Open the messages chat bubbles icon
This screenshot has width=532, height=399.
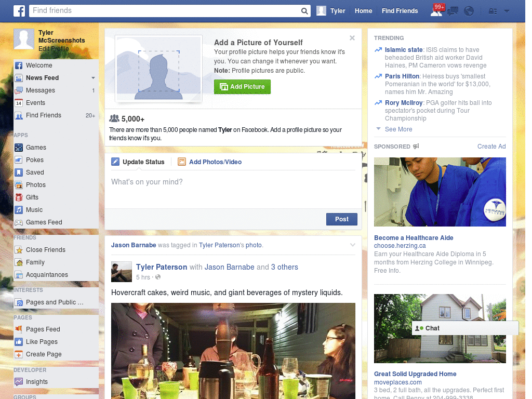click(x=453, y=11)
